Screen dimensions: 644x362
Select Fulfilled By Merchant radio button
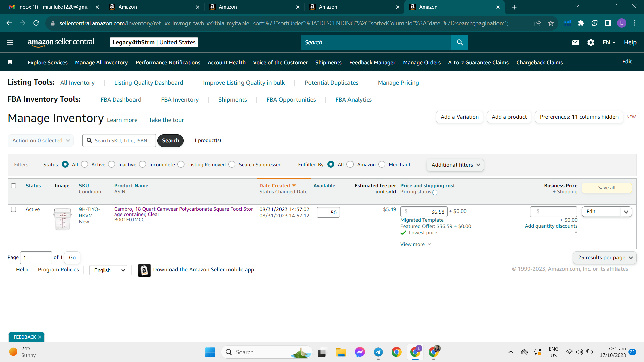(x=382, y=164)
